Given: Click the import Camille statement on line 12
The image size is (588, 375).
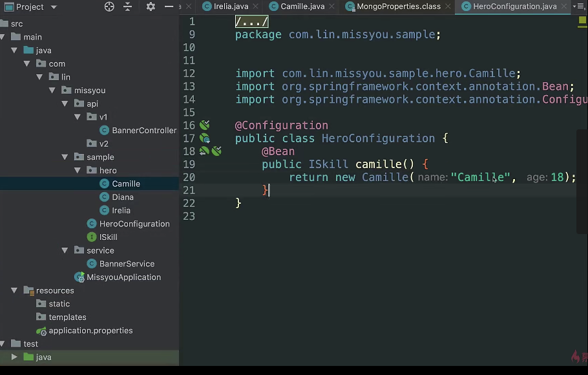Looking at the screenshot, I should point(378,73).
